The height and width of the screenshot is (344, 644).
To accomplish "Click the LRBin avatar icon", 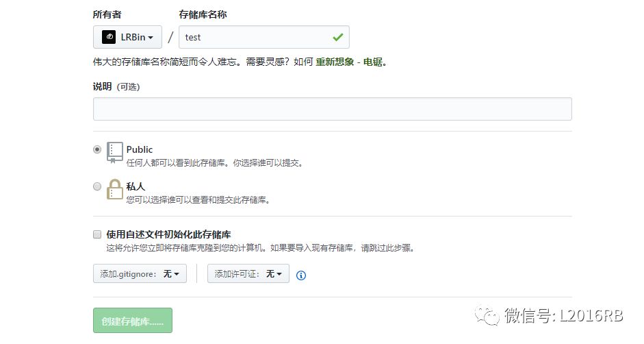I will (x=109, y=37).
